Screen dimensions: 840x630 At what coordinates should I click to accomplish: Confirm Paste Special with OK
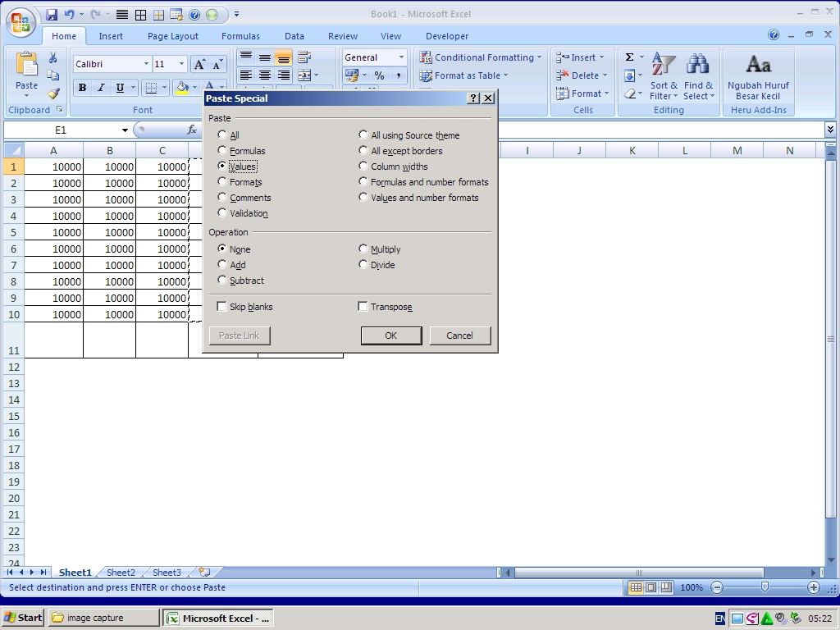point(391,336)
